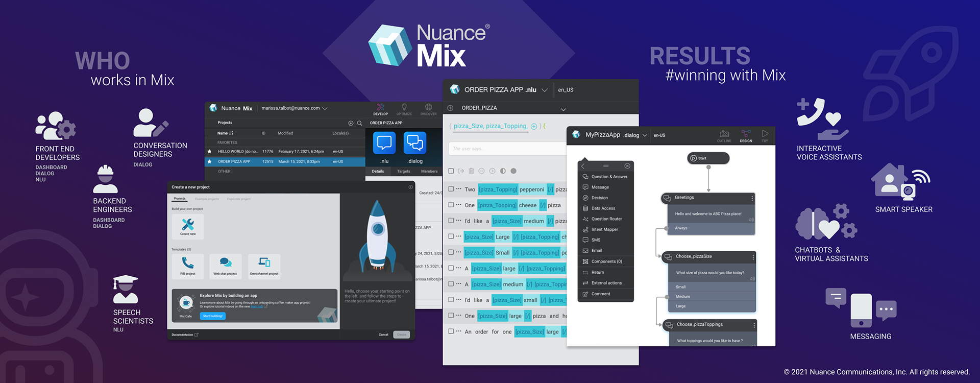The width and height of the screenshot is (980, 383).
Task: Expand the account dropdown for marissa.talbot@nuance.com
Action: 325,108
